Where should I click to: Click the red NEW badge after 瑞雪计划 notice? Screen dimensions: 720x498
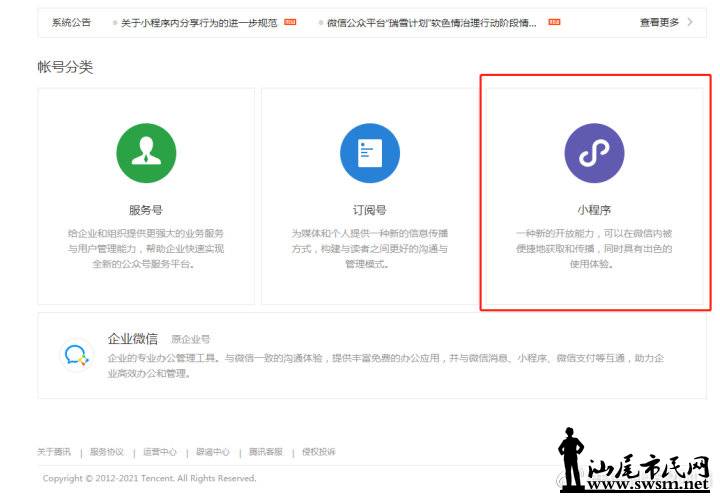tap(554, 22)
